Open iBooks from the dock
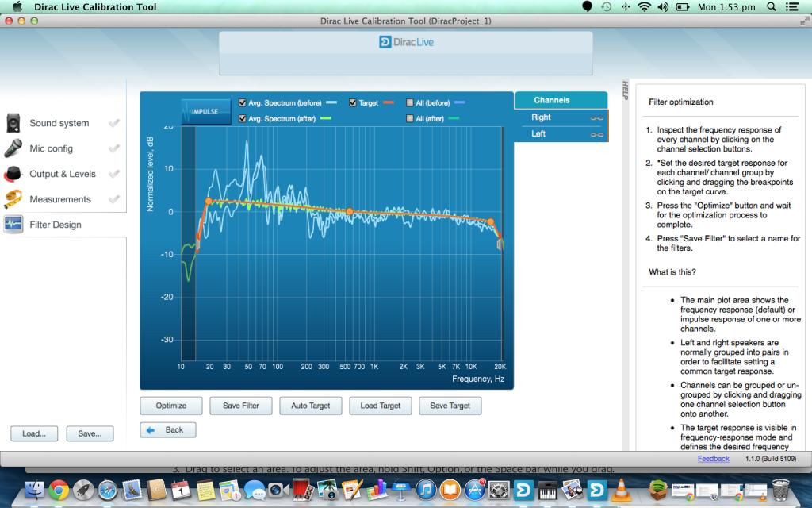812x508 pixels. [x=450, y=490]
